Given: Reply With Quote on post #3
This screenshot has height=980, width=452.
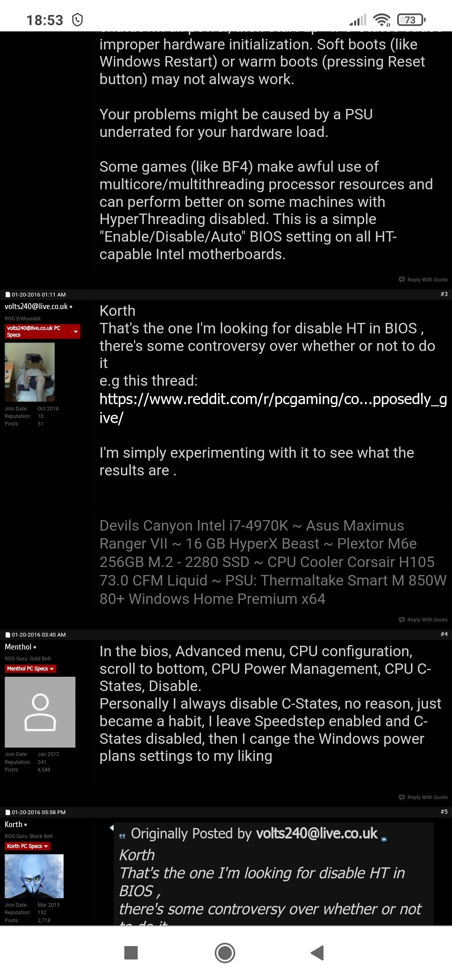Looking at the screenshot, I should click(423, 619).
